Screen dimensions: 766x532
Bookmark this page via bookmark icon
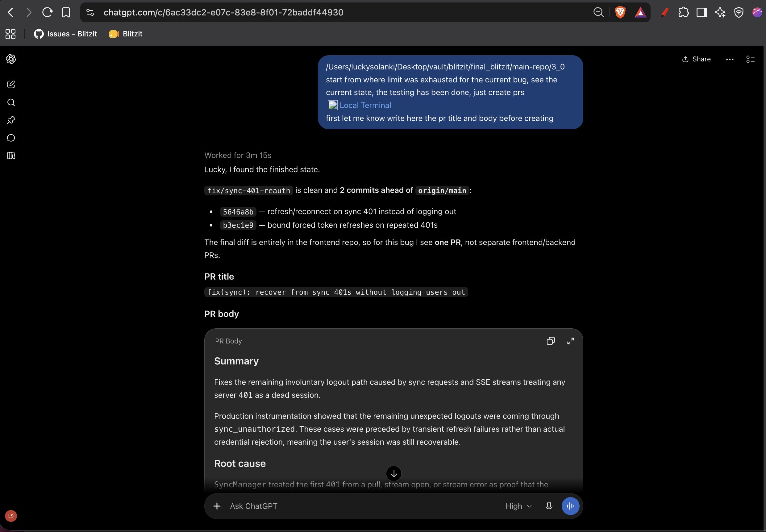66,13
